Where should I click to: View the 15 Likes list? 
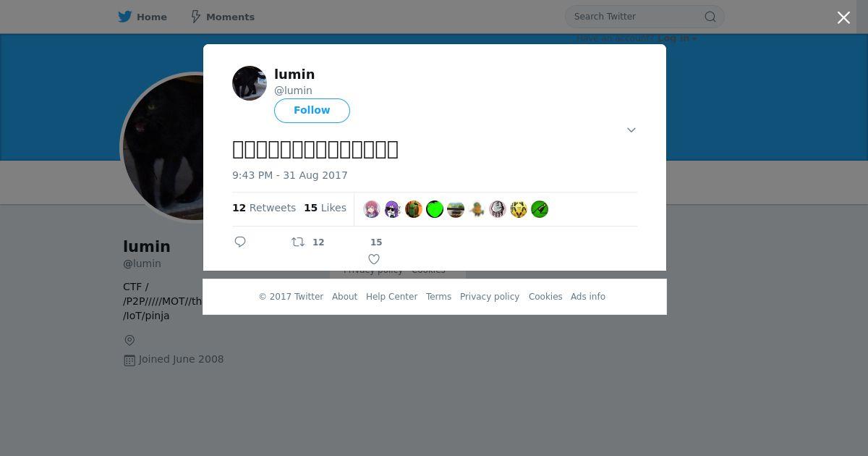[325, 208]
